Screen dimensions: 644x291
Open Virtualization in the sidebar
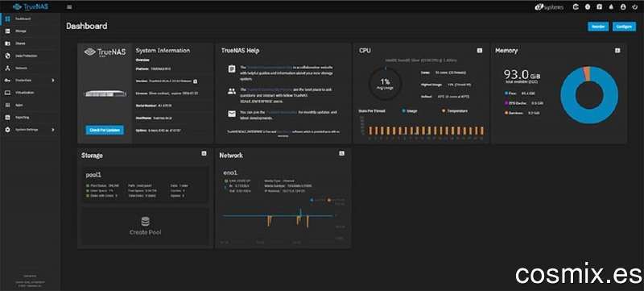click(x=31, y=93)
